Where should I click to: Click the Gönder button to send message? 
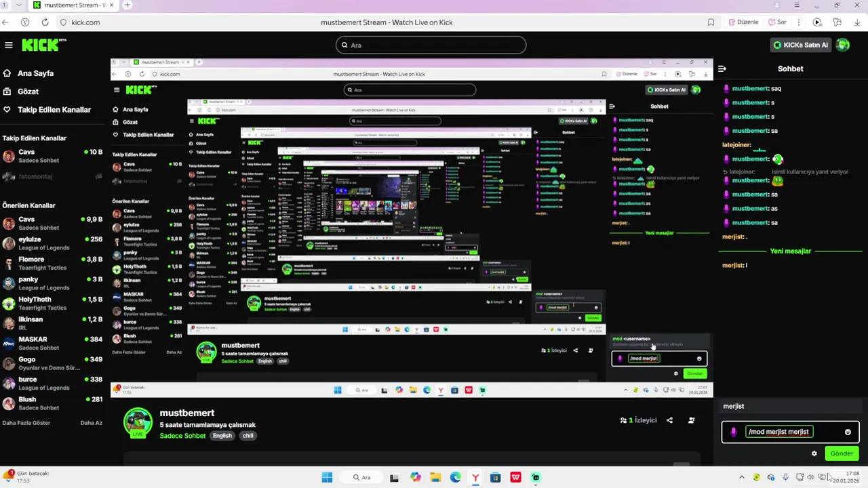pos(842,453)
